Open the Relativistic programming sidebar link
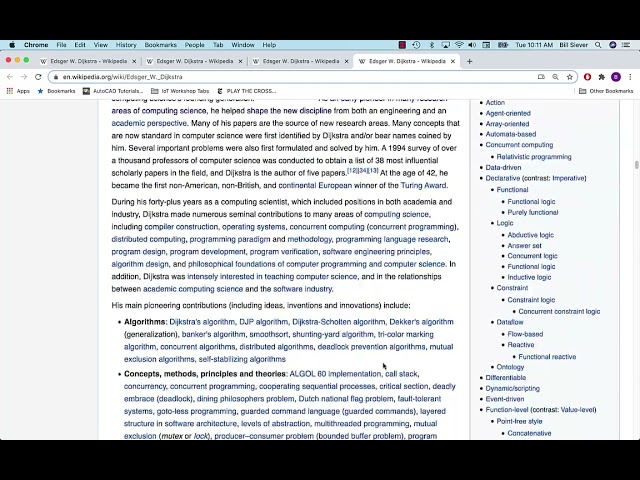The image size is (640, 480). click(x=534, y=157)
